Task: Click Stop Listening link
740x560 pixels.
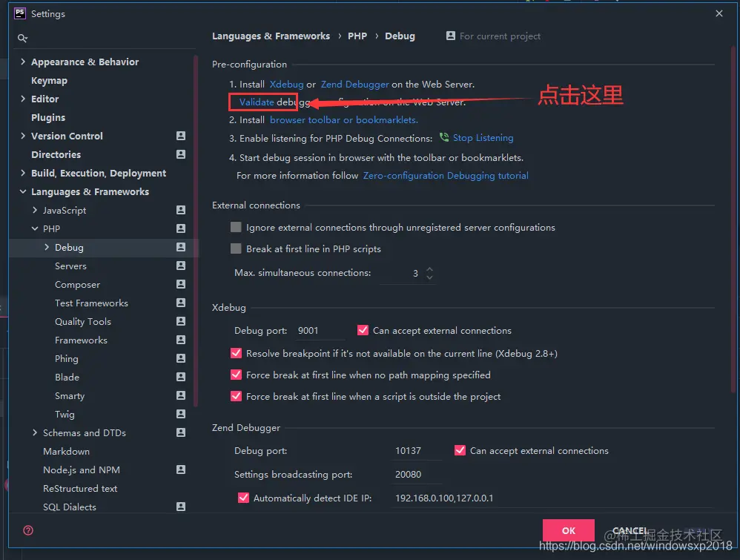Action: pos(483,138)
